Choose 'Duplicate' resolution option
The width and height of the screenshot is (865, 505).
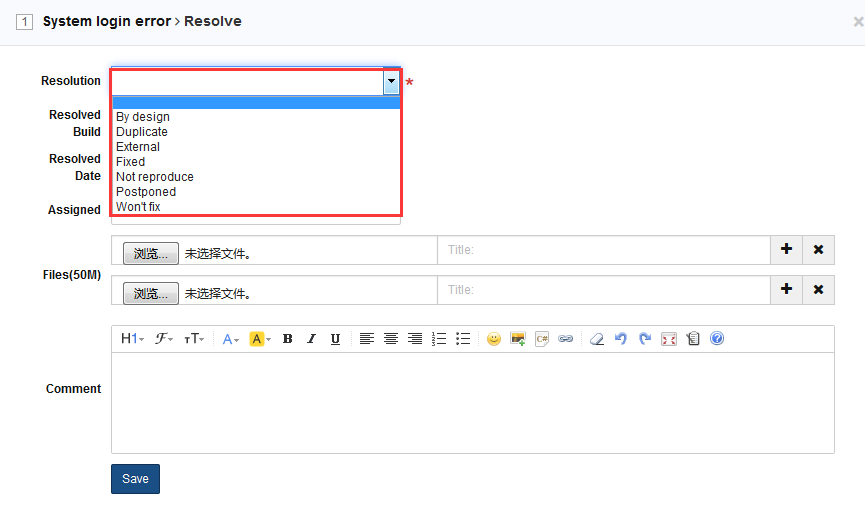(x=142, y=132)
